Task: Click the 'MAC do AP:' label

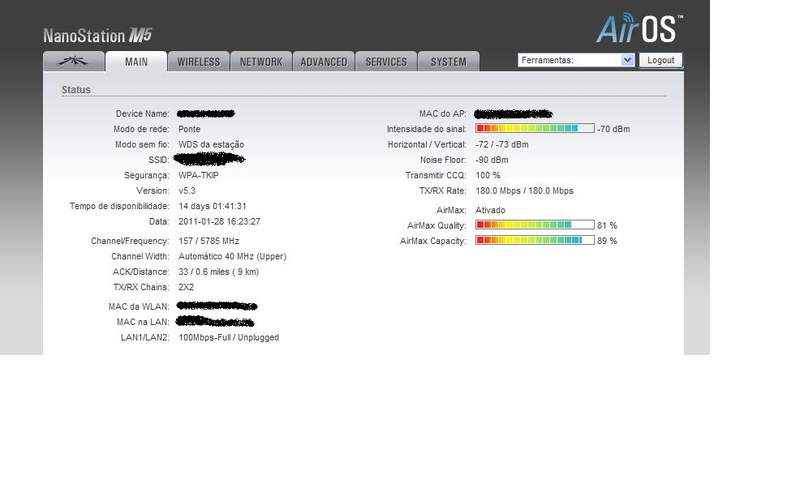Action: tap(443, 114)
